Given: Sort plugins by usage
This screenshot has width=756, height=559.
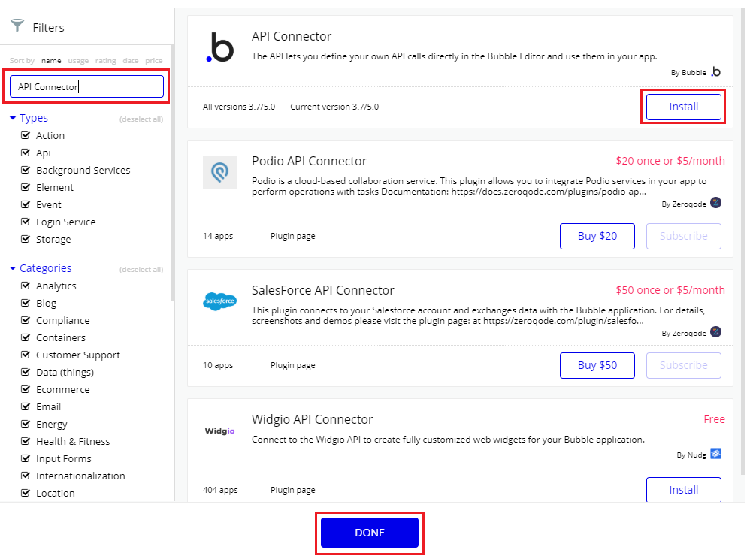Looking at the screenshot, I should (78, 61).
